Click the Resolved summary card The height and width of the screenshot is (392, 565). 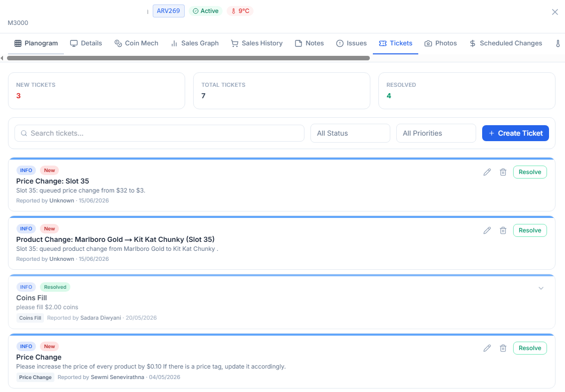pos(467,91)
